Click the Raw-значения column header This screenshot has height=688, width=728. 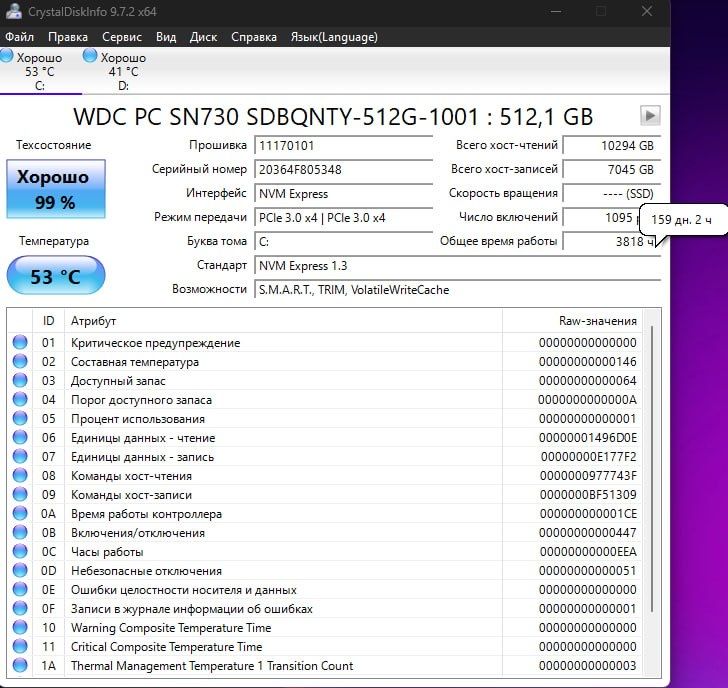click(x=597, y=321)
